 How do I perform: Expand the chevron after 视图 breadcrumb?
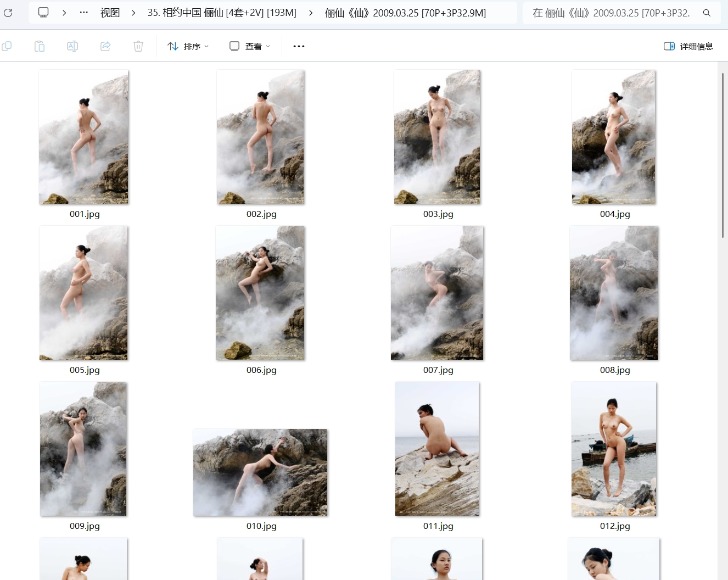(133, 12)
